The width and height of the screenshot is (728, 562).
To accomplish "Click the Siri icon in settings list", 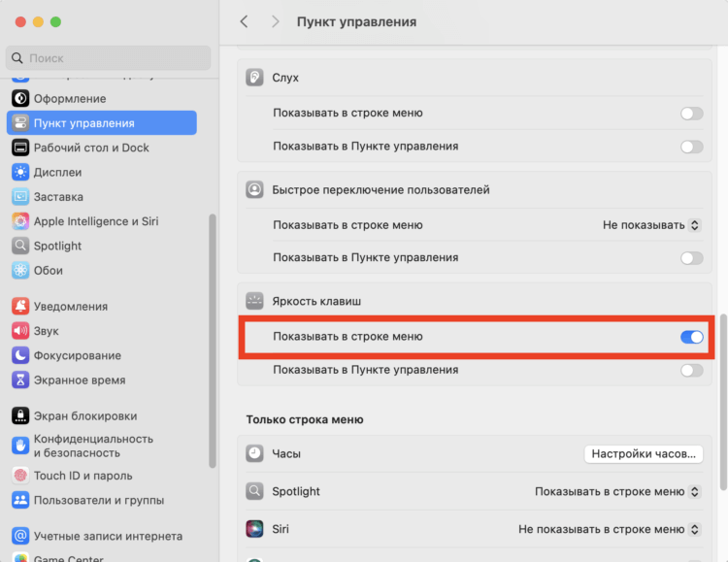I will pyautogui.click(x=254, y=529).
